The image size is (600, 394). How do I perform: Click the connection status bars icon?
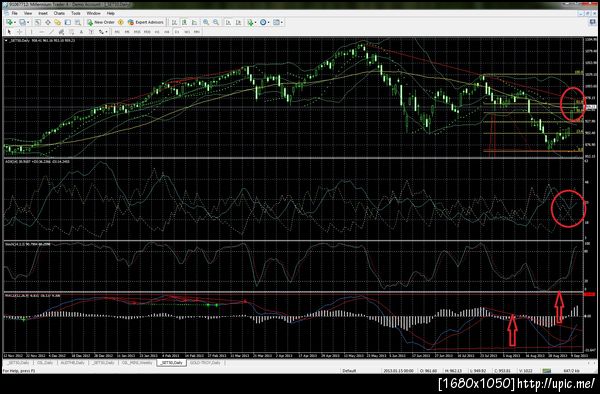(546, 371)
